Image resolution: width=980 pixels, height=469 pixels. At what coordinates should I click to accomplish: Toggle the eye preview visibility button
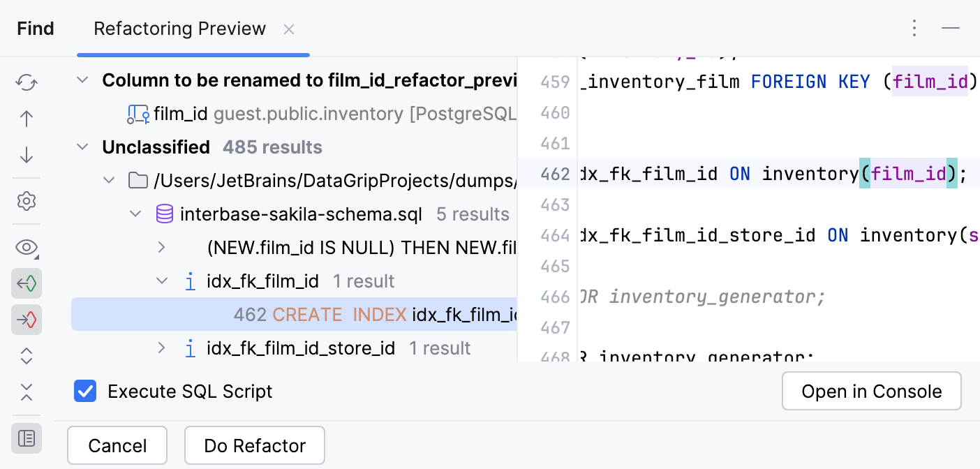tap(27, 247)
